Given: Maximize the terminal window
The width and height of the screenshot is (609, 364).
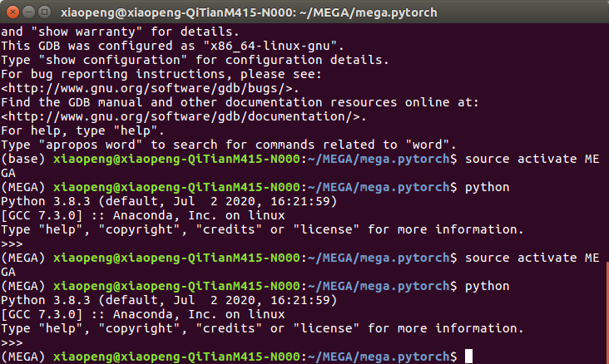Looking at the screenshot, I should pos(44,12).
